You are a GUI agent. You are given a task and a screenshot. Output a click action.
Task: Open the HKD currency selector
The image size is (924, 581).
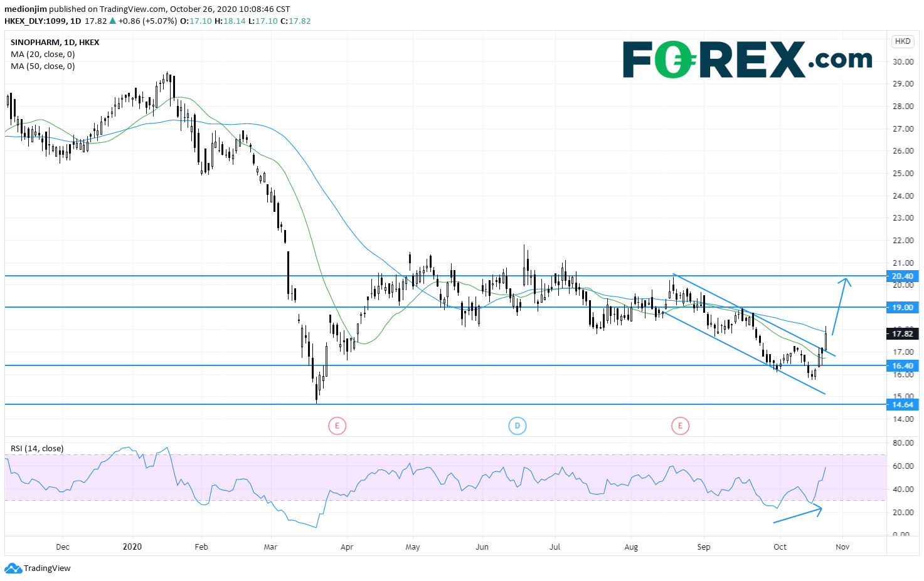point(902,41)
